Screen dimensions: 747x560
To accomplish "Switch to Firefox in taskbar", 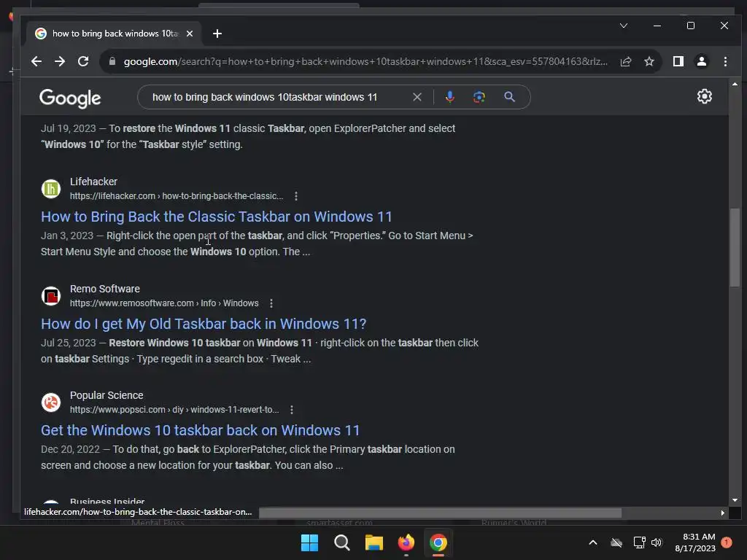I will (406, 542).
